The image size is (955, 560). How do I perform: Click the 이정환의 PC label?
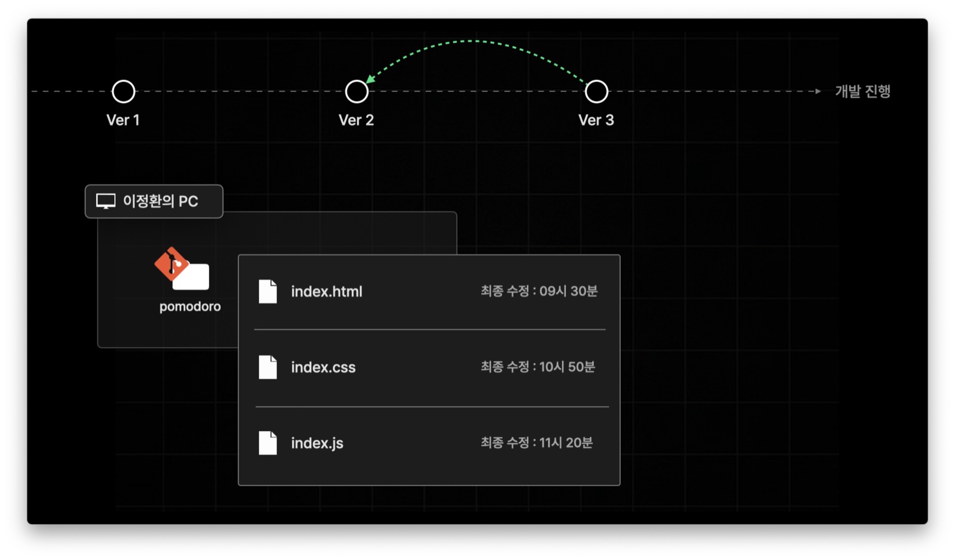tap(161, 202)
